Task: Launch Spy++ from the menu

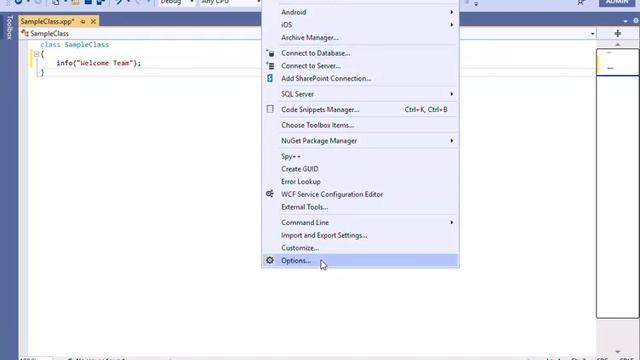Action: pos(360,156)
